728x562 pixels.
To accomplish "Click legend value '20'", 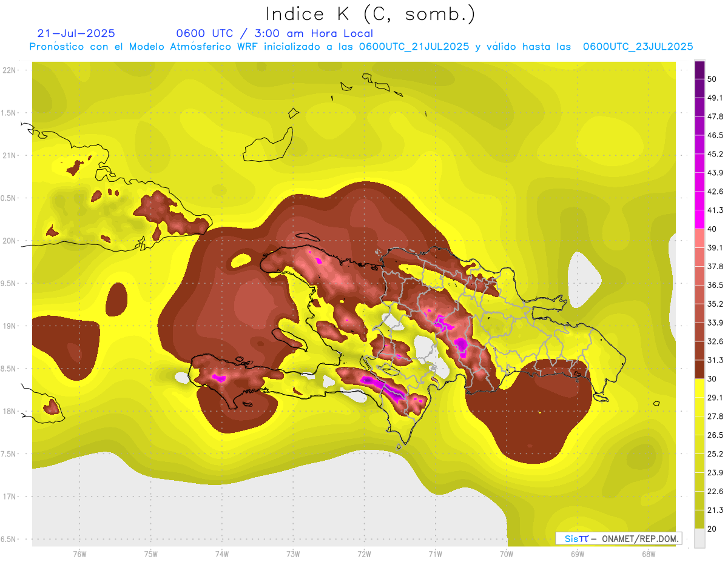I will 712,529.
